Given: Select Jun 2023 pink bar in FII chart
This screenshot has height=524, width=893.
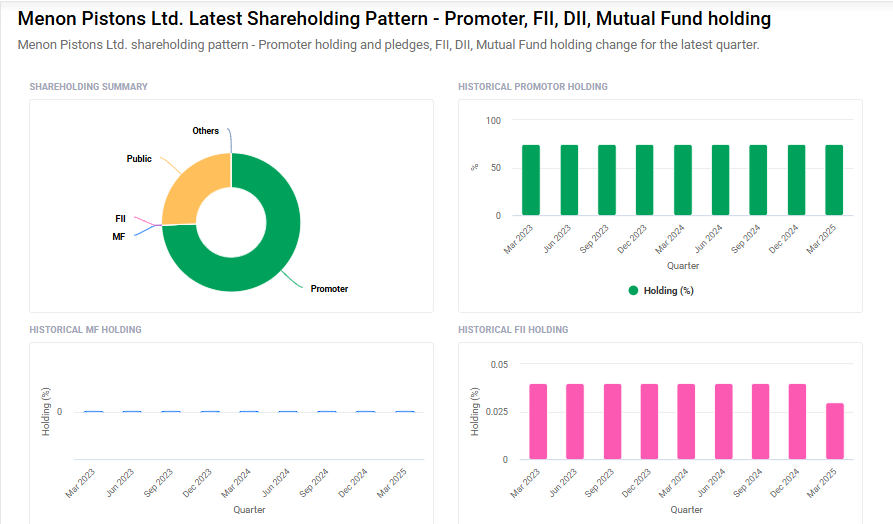Looking at the screenshot, I should (x=575, y=421).
